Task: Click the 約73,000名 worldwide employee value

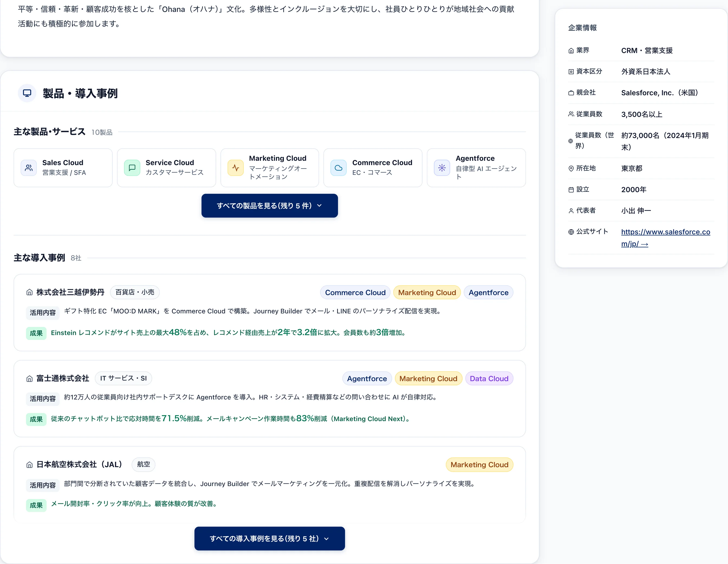Action: (665, 141)
